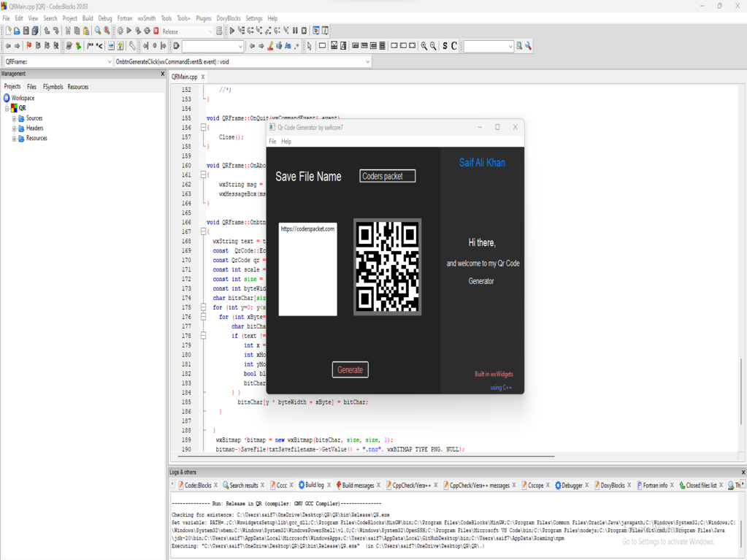This screenshot has height=560, width=747.
Task: Click the Stop debugger icon
Action: click(304, 31)
